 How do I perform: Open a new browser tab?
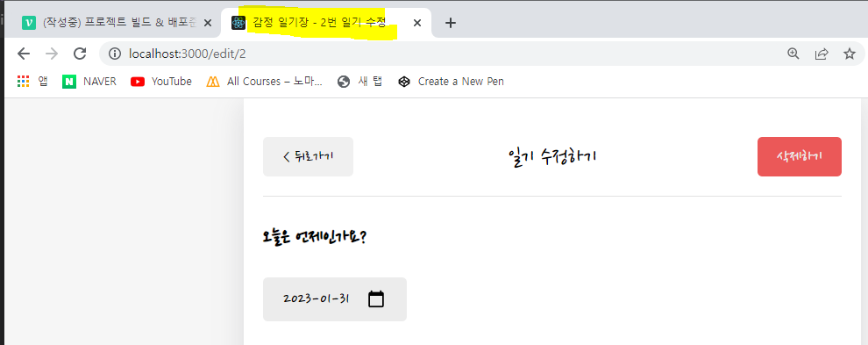pyautogui.click(x=451, y=23)
